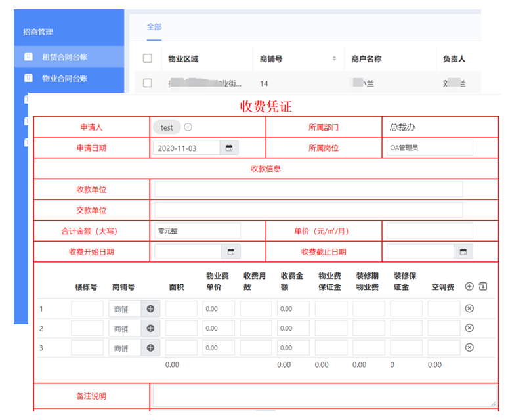Click row 1 物业费保证金 input

coord(331,308)
